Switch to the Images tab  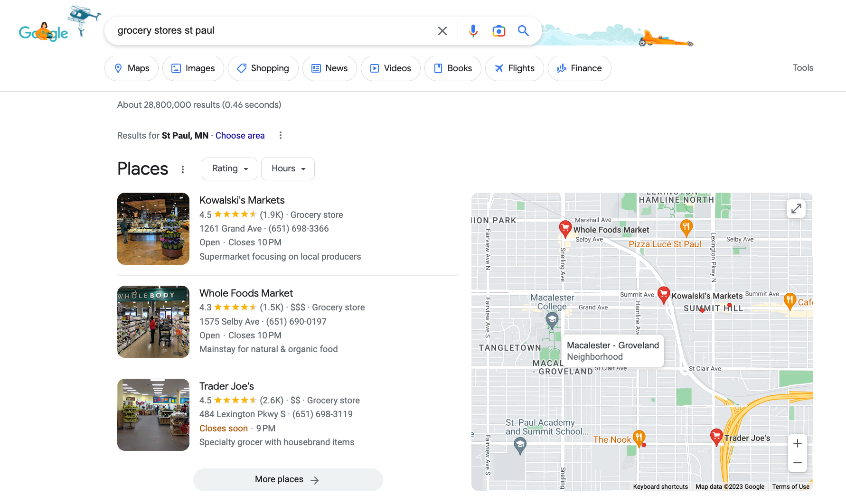pyautogui.click(x=193, y=68)
